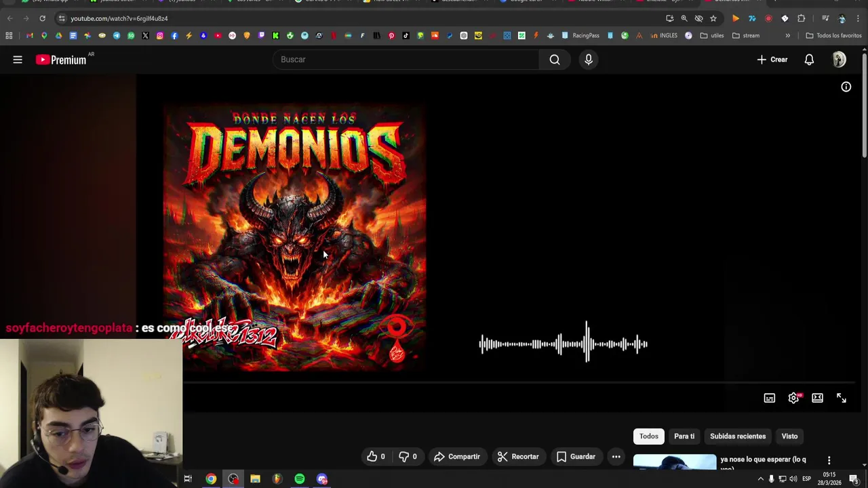Reload the page in Chrome
The width and height of the screenshot is (868, 488).
(42, 18)
